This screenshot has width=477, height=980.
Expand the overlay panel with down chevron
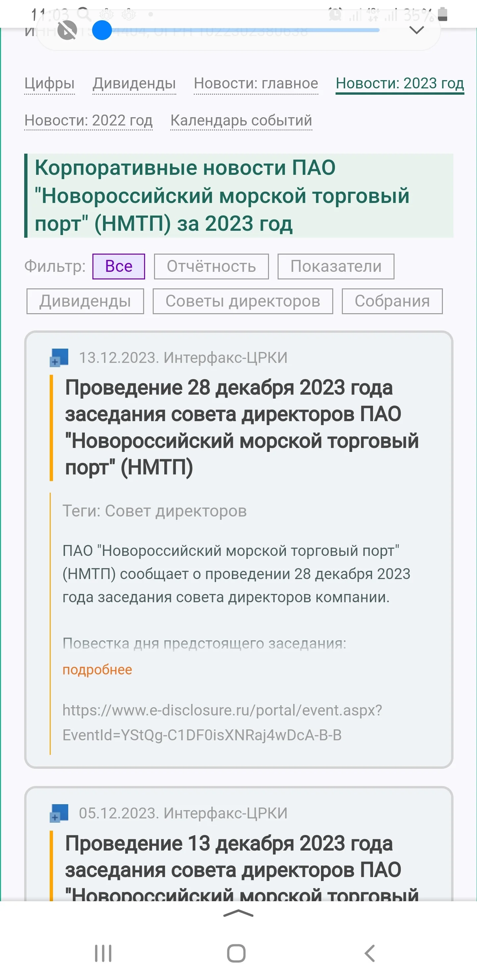[416, 30]
